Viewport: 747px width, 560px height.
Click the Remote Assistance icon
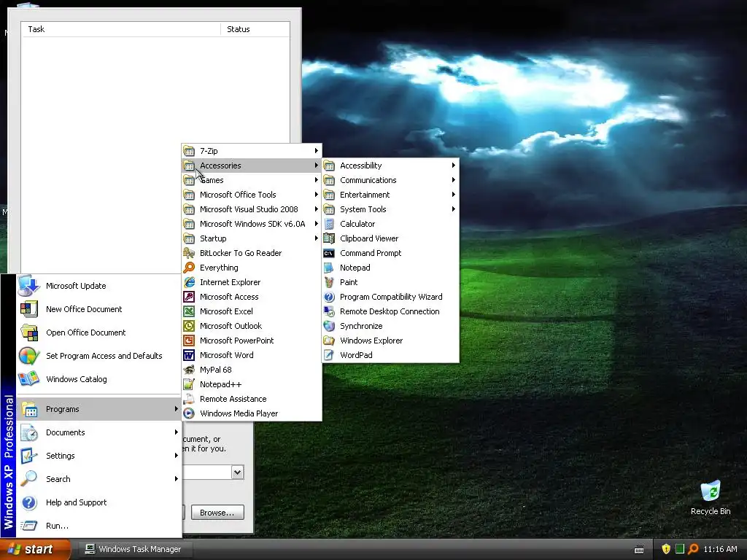click(x=189, y=399)
